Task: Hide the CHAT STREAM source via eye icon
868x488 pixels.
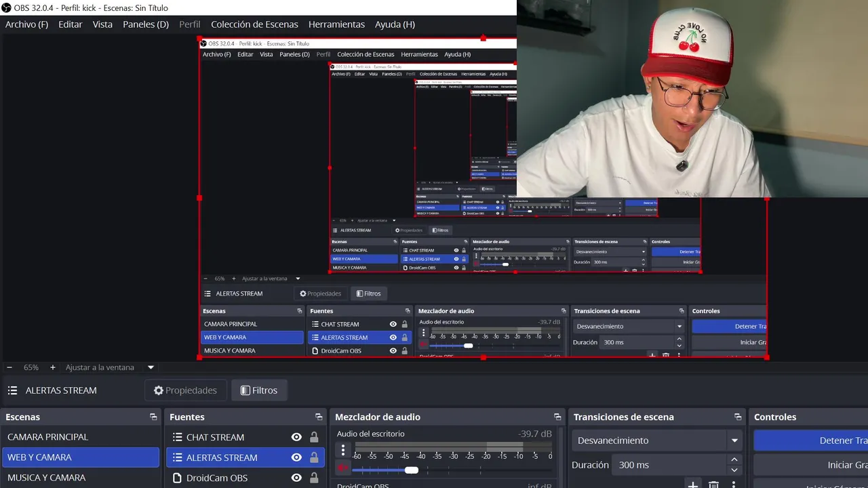Action: click(296, 437)
